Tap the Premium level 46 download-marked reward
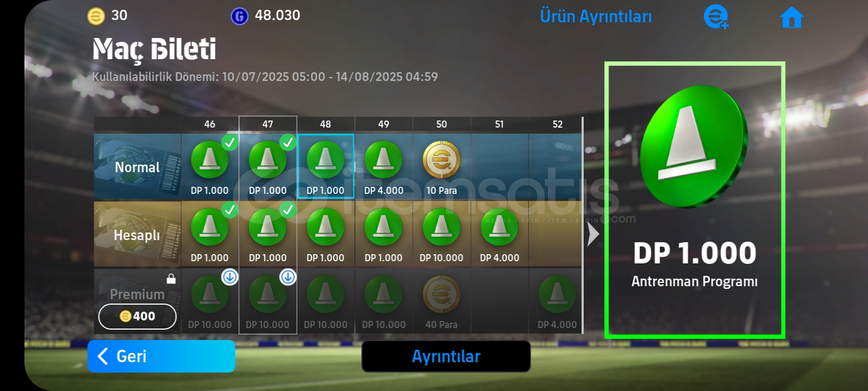 pos(210,301)
